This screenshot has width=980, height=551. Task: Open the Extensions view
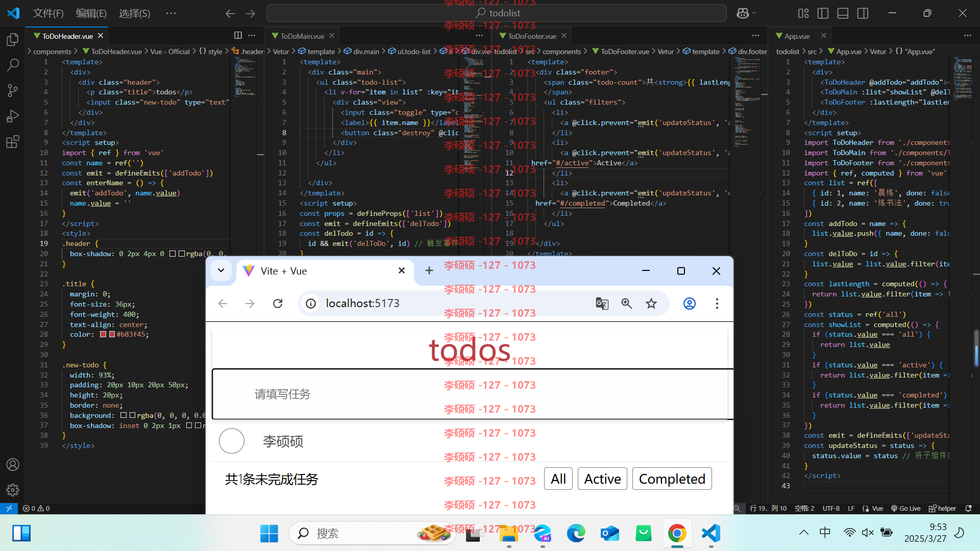[13, 142]
